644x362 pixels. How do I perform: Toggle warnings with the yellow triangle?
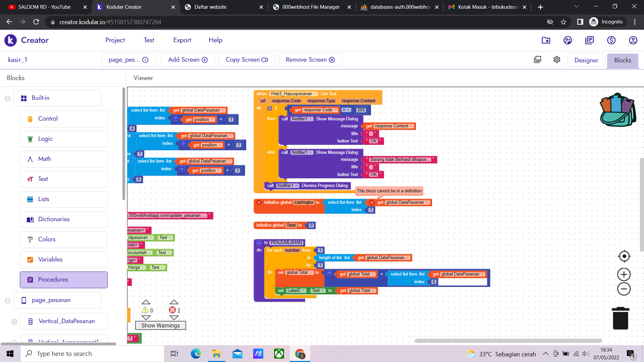click(x=146, y=310)
